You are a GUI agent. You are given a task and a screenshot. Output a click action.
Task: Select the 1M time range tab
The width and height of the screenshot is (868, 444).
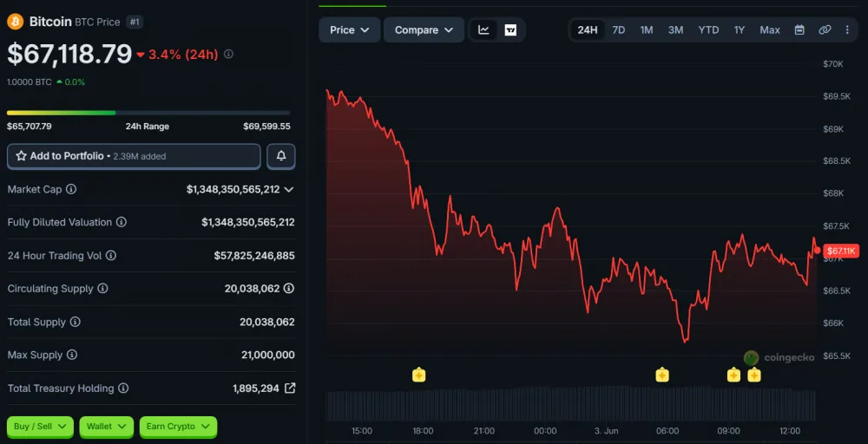coord(647,29)
